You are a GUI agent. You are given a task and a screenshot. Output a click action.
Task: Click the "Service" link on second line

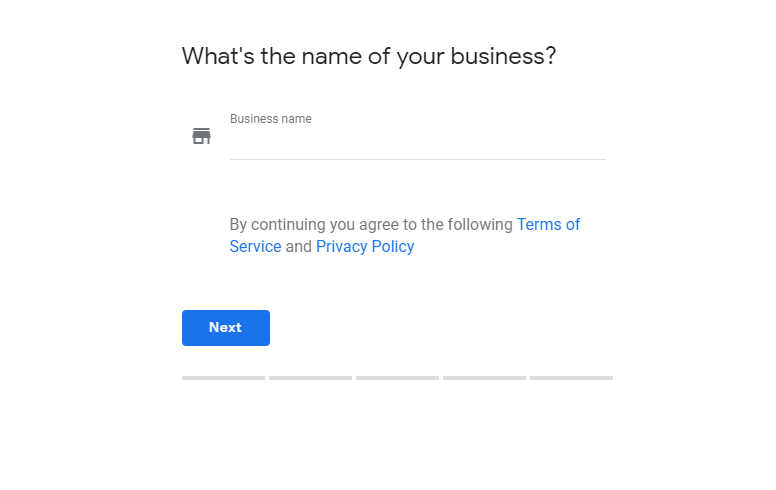(255, 246)
